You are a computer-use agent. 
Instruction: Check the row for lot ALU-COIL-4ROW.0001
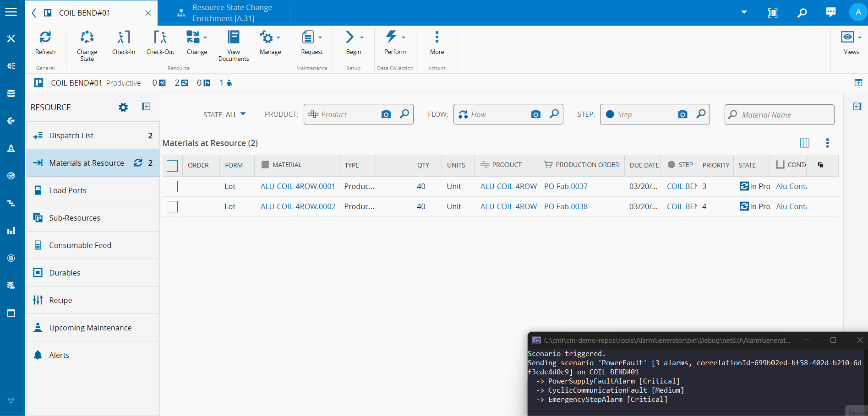(x=172, y=186)
